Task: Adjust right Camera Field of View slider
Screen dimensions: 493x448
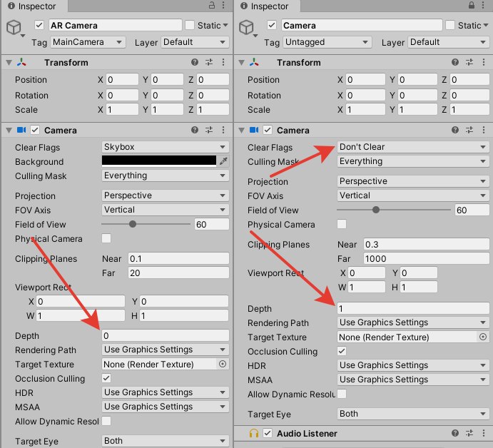Action: tap(394, 210)
